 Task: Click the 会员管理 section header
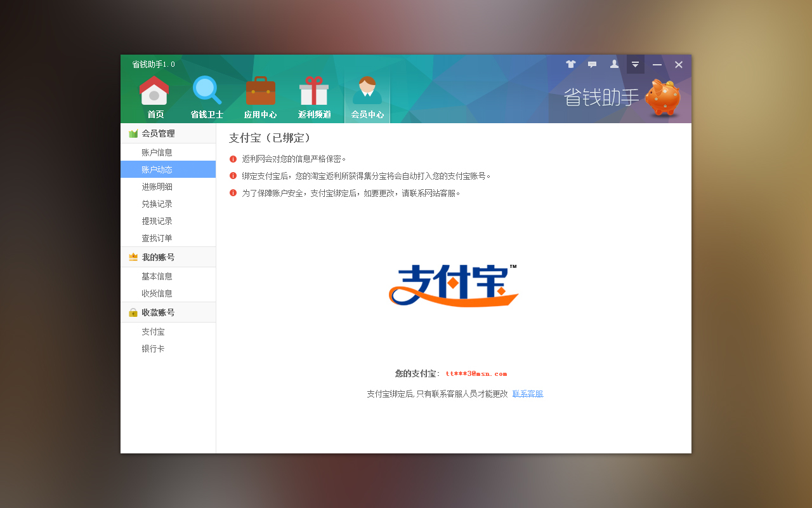[168, 133]
